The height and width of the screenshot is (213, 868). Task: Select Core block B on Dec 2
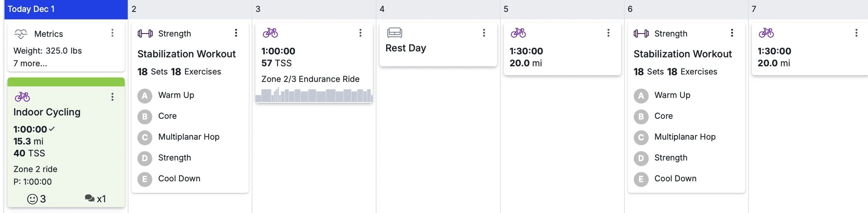click(145, 117)
